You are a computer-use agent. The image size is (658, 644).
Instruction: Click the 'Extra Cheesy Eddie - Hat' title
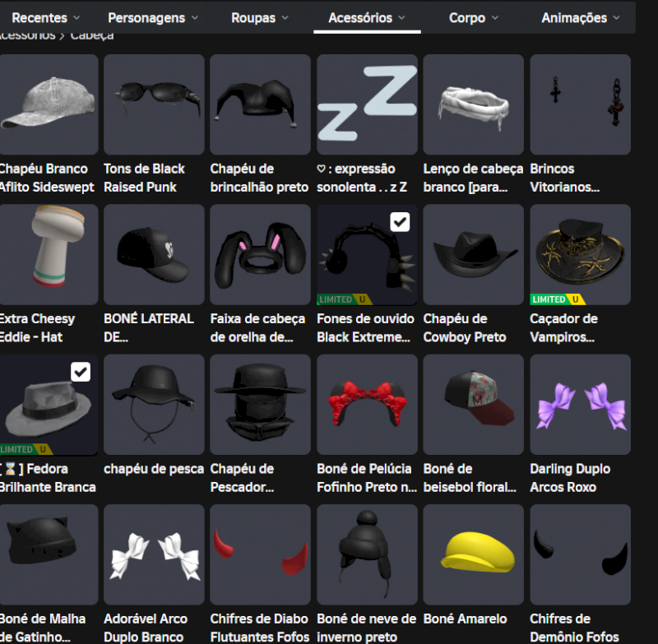point(37,327)
